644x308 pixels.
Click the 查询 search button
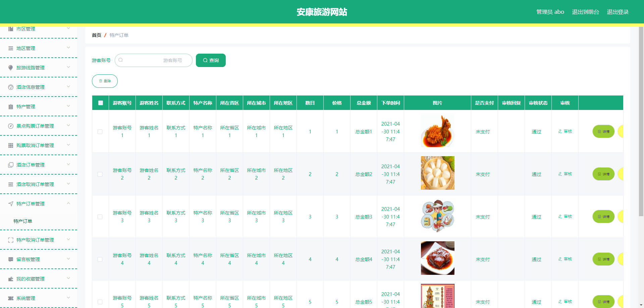[x=211, y=60]
